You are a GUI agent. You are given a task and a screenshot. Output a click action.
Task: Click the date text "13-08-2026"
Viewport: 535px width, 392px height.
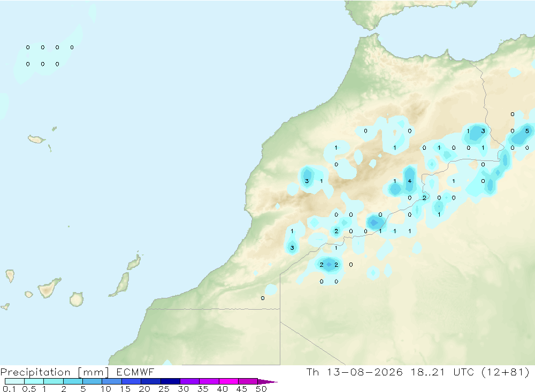click(x=364, y=372)
